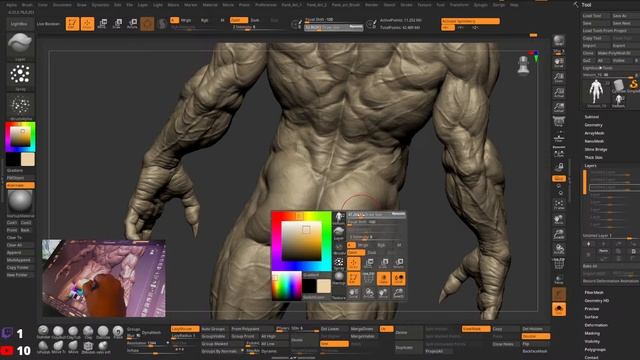Expand the Masking section
640x360 pixels.
tap(592, 333)
